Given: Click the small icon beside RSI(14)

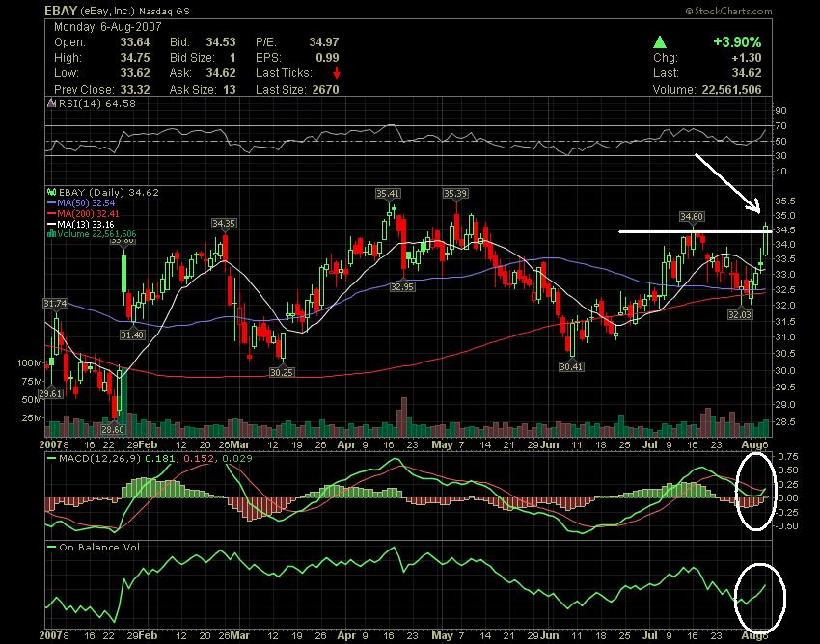Looking at the screenshot, I should [x=51, y=103].
